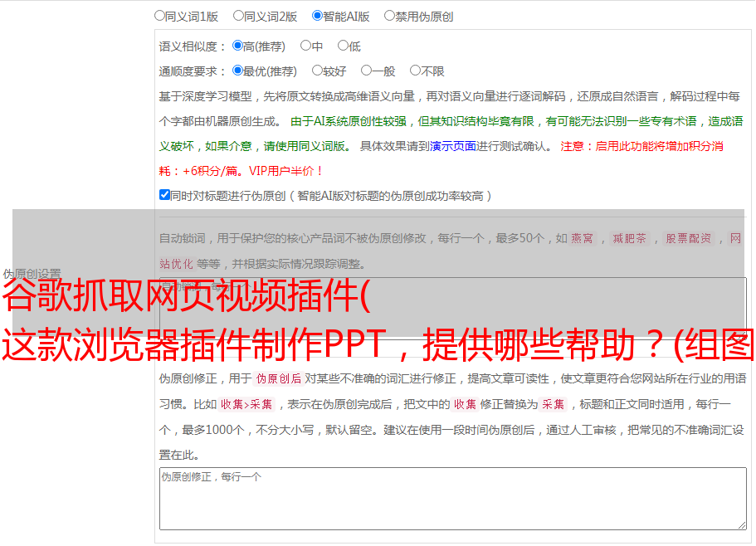This screenshot has height=546, width=756.
Task: Select the 同义词2版 radio option
Action: click(x=238, y=16)
